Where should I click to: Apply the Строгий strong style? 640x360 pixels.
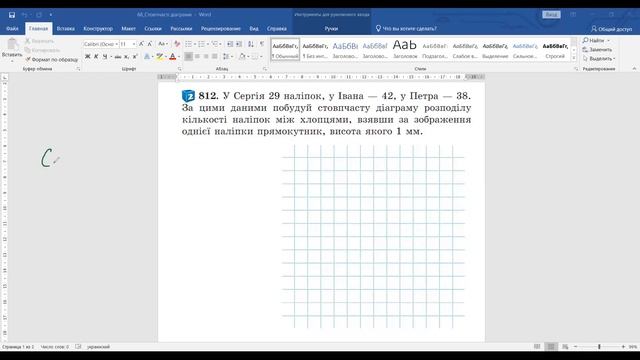coord(555,50)
